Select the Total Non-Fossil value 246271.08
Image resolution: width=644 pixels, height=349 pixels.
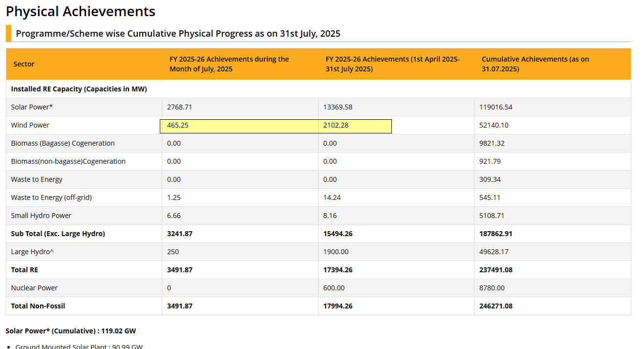pos(495,306)
